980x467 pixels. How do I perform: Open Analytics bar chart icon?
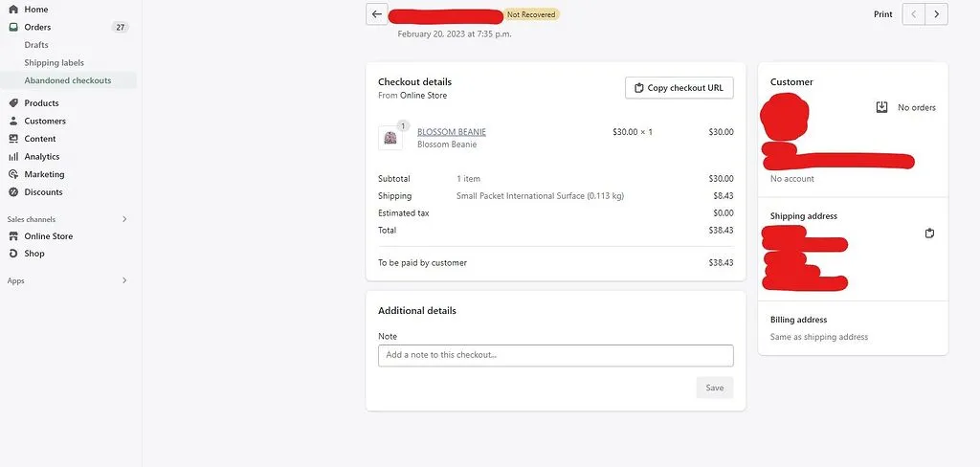tap(13, 156)
